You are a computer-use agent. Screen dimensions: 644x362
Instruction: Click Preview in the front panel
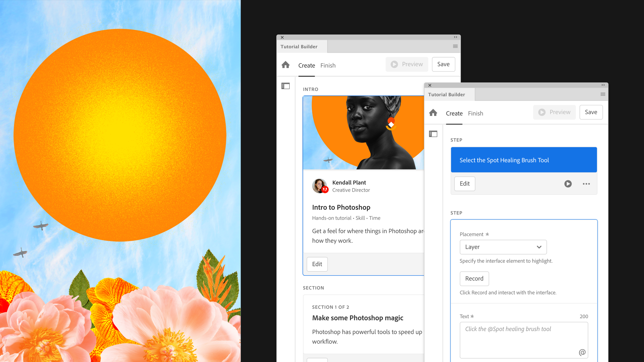(x=554, y=112)
